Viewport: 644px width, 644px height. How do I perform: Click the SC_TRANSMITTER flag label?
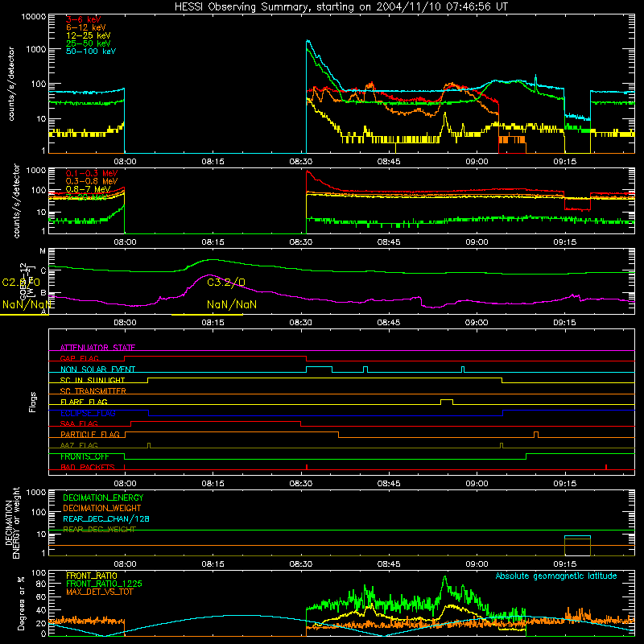pos(93,391)
